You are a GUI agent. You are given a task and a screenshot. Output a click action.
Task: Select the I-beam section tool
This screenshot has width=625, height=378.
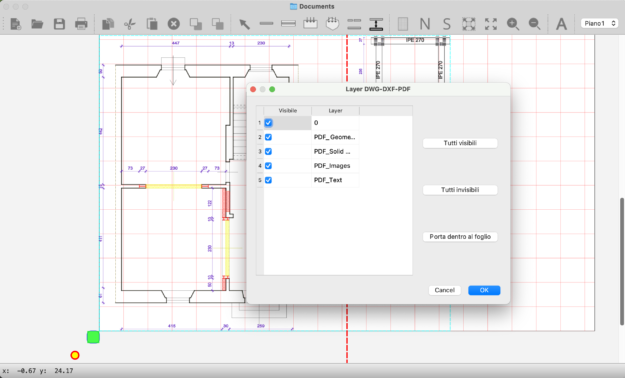(376, 24)
